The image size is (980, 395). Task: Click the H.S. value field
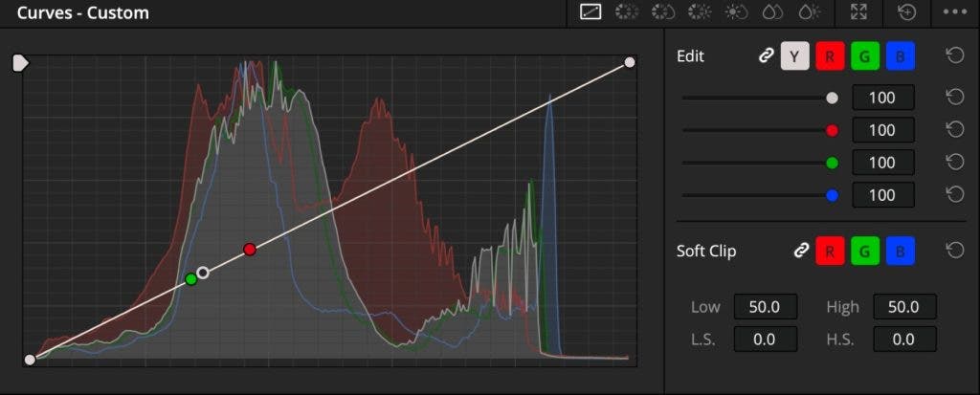(x=904, y=340)
